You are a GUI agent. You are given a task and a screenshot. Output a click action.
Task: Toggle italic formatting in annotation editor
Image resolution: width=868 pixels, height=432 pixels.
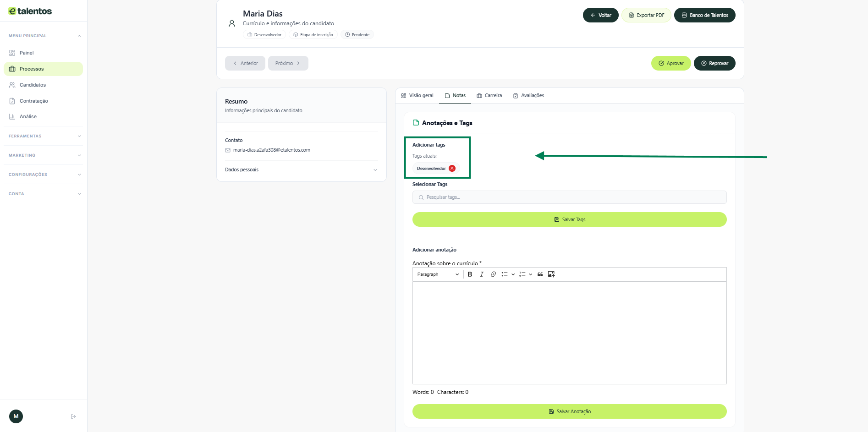pyautogui.click(x=481, y=274)
